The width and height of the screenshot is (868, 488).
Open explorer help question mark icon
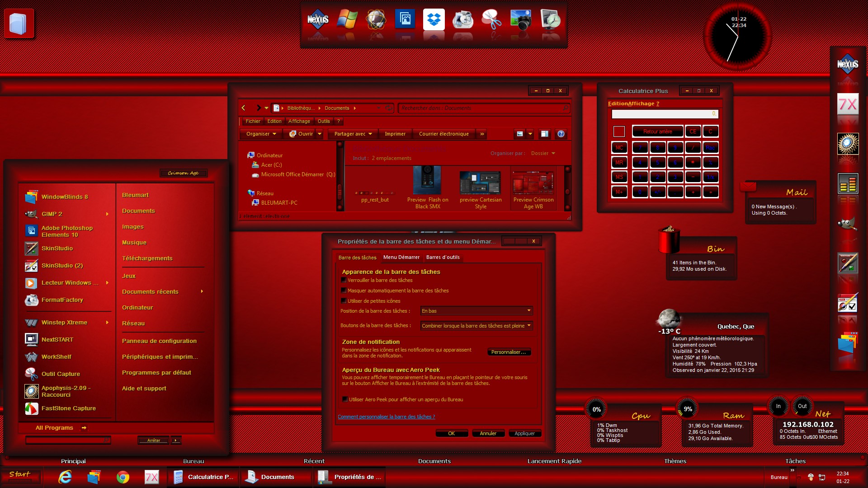pyautogui.click(x=561, y=134)
